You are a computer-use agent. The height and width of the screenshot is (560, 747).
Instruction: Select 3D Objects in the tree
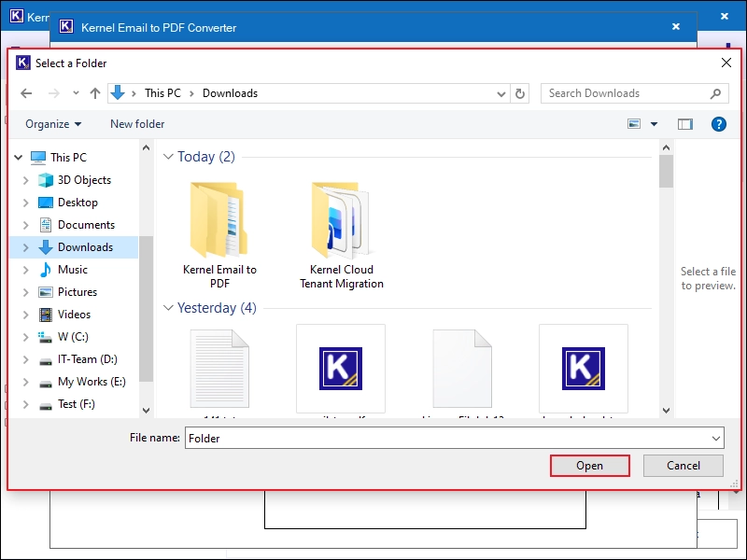[84, 180]
